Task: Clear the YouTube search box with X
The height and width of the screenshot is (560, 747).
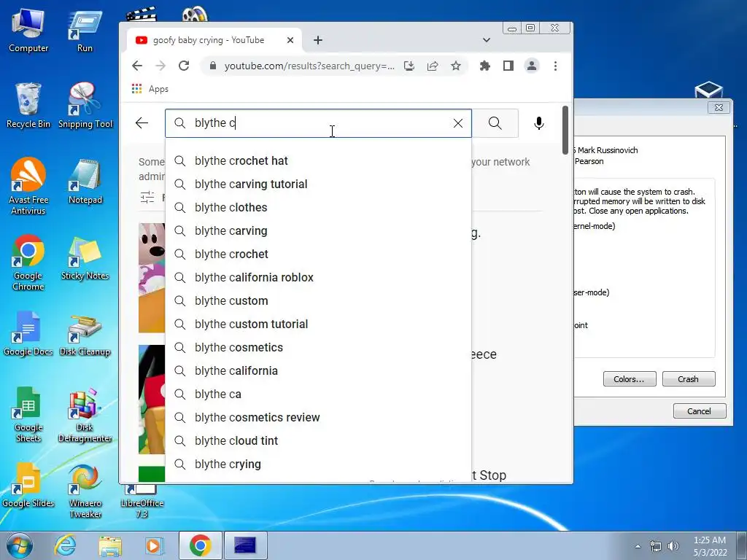Action: pyautogui.click(x=458, y=123)
